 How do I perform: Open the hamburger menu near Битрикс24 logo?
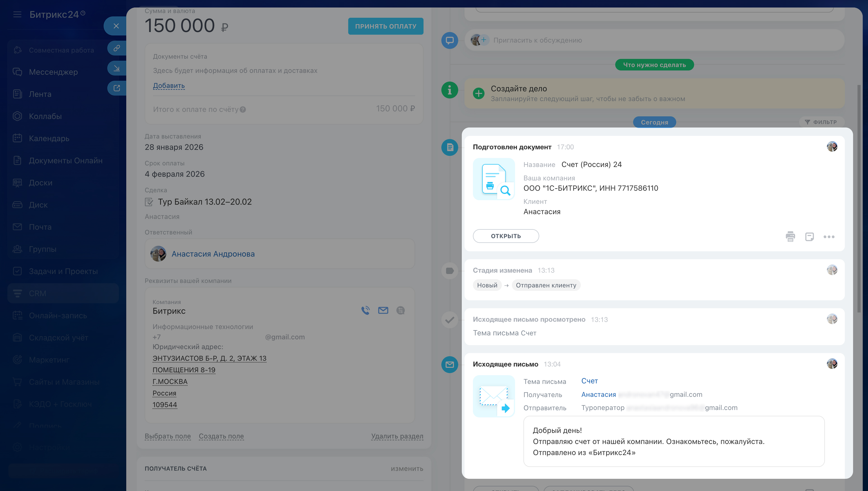tap(17, 14)
